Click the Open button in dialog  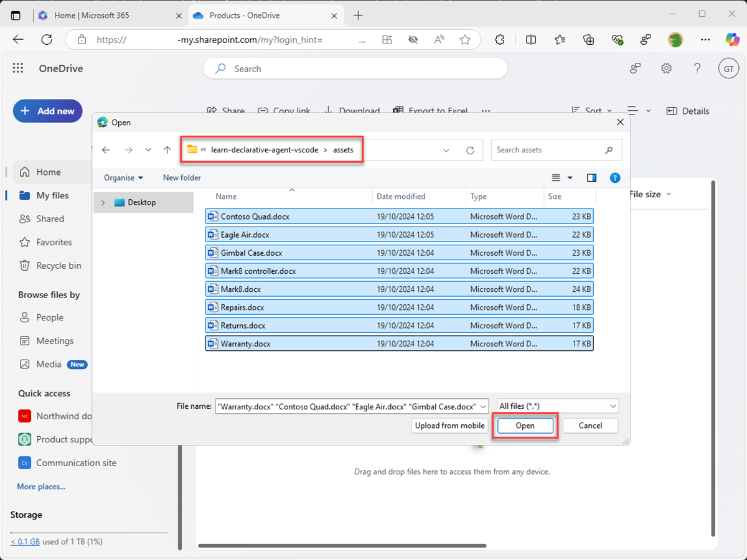525,426
